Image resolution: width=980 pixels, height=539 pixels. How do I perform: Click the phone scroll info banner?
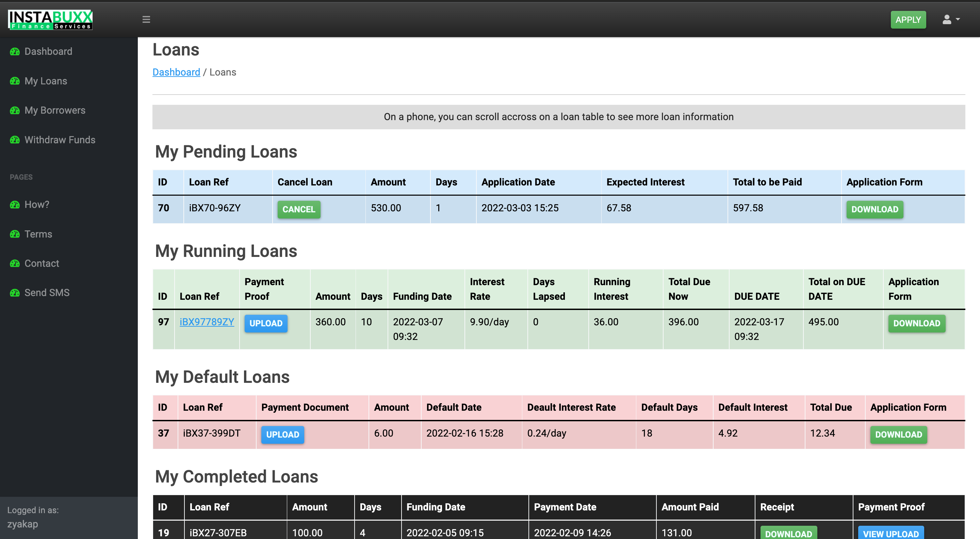pyautogui.click(x=558, y=117)
